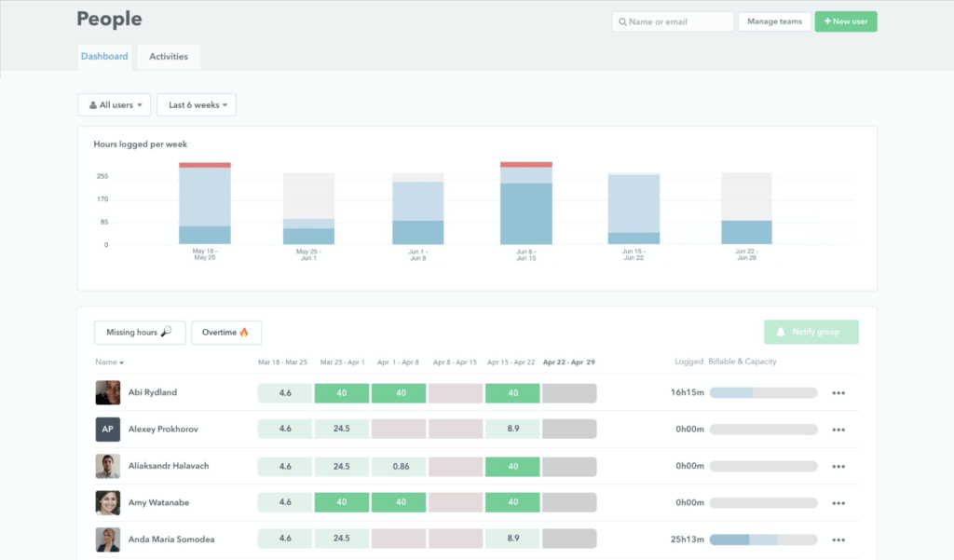Toggle the Missing hours filter
The height and width of the screenshot is (560, 954).
(140, 332)
